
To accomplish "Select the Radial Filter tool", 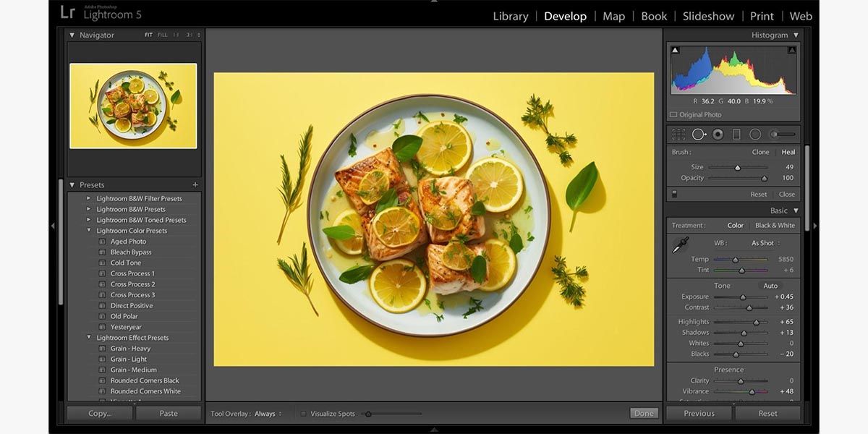I will (755, 135).
